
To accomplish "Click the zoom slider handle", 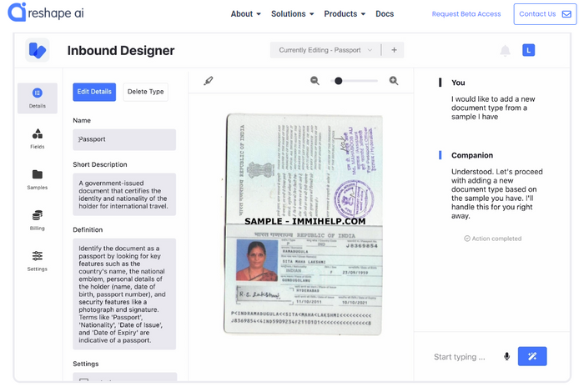I will click(338, 81).
